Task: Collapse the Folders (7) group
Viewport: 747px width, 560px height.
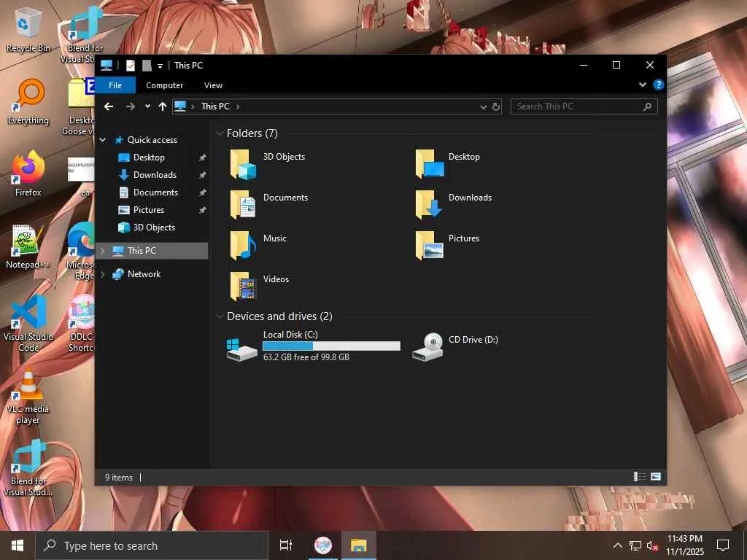Action: [x=220, y=133]
